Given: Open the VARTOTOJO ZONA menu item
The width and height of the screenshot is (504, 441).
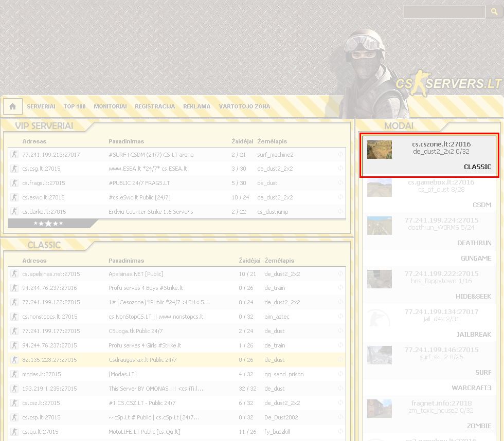Looking at the screenshot, I should 244,106.
